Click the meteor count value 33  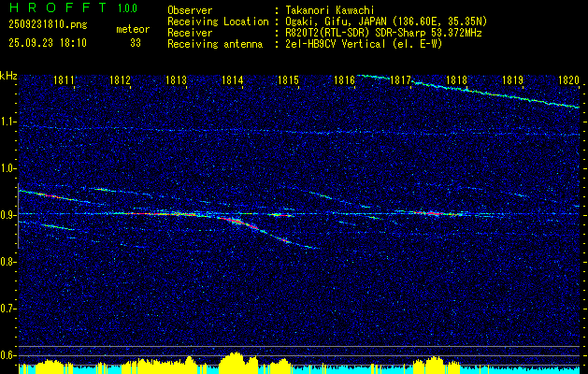tap(136, 42)
